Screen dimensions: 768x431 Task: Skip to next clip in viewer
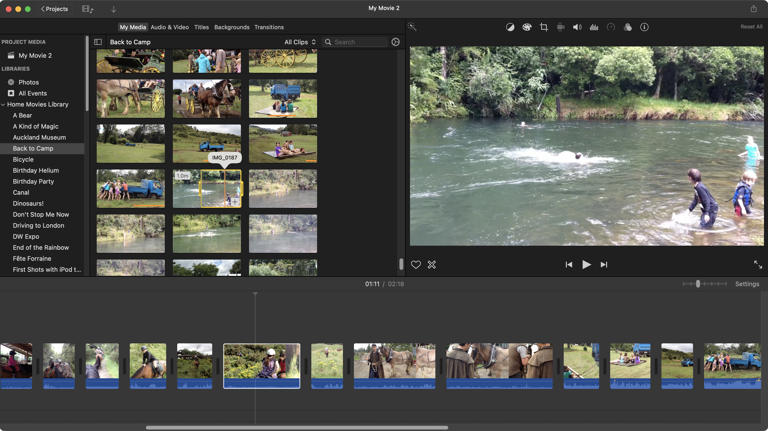pyautogui.click(x=604, y=264)
